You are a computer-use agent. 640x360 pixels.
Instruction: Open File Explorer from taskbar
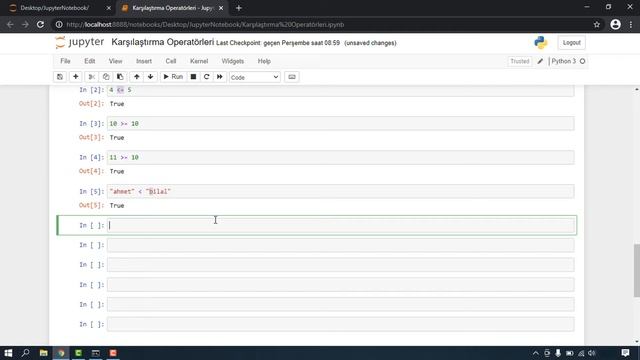pyautogui.click(x=43, y=353)
